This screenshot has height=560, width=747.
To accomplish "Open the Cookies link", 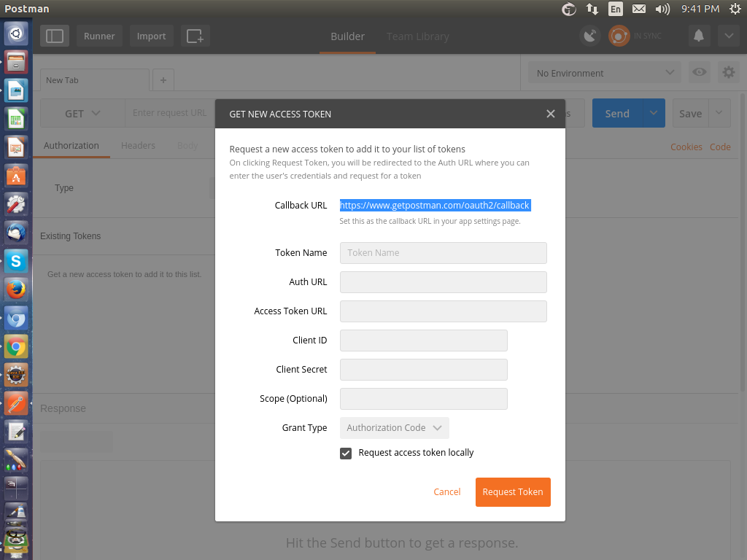I will 686,147.
